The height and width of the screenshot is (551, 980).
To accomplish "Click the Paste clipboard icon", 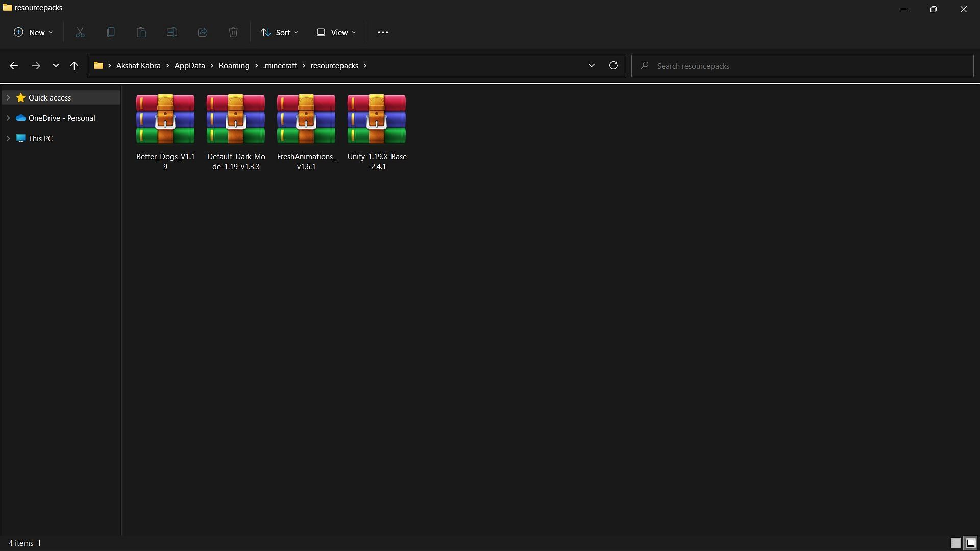I will click(x=141, y=32).
